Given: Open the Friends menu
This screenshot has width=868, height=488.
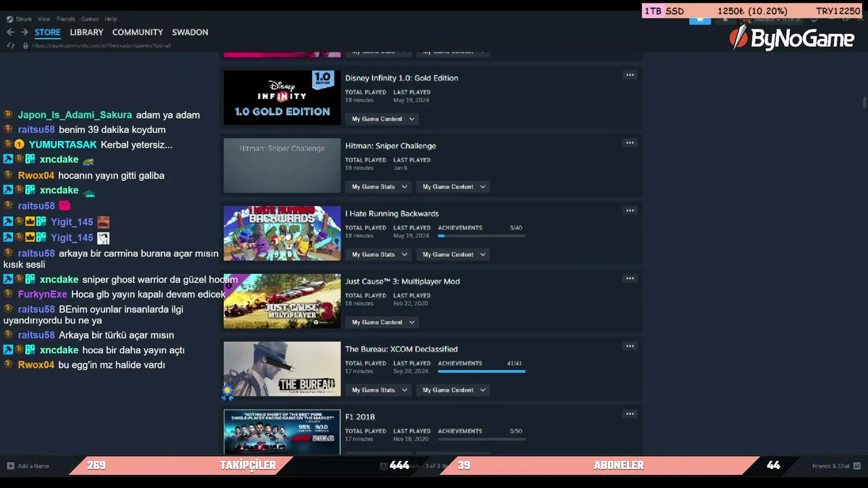Looking at the screenshot, I should point(66,19).
